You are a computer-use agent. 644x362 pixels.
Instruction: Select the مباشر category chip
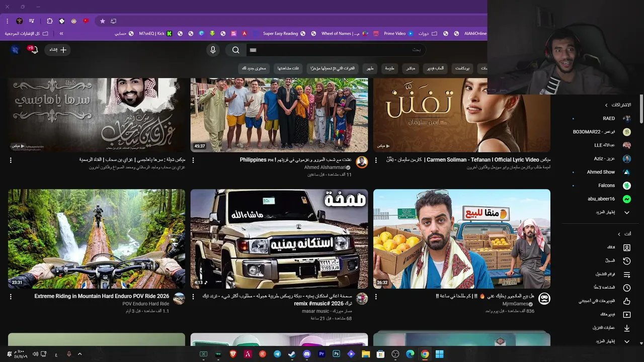pyautogui.click(x=410, y=68)
